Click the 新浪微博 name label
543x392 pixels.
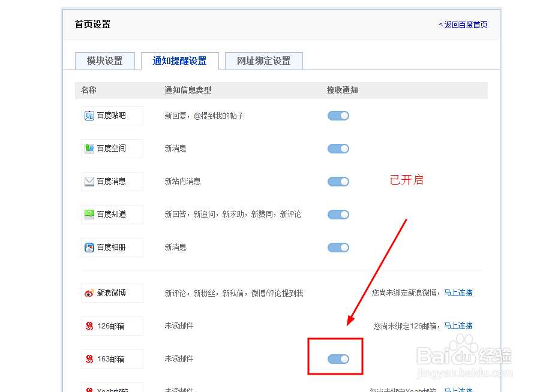point(111,293)
